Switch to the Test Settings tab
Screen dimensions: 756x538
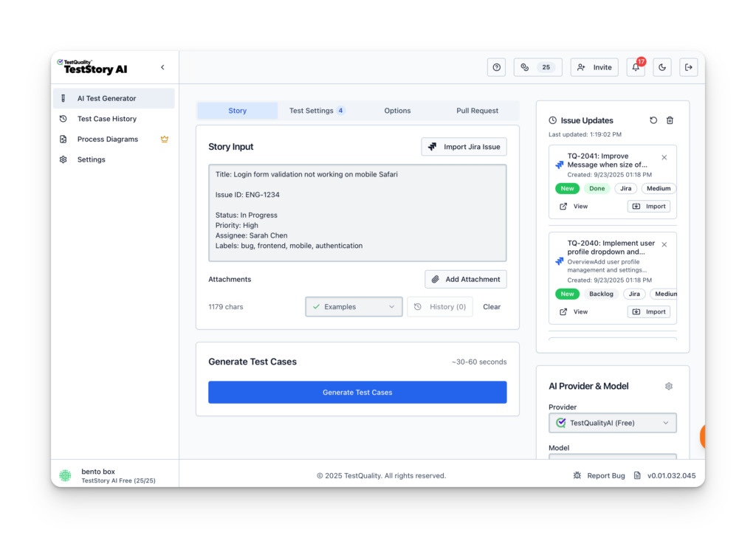[312, 110]
